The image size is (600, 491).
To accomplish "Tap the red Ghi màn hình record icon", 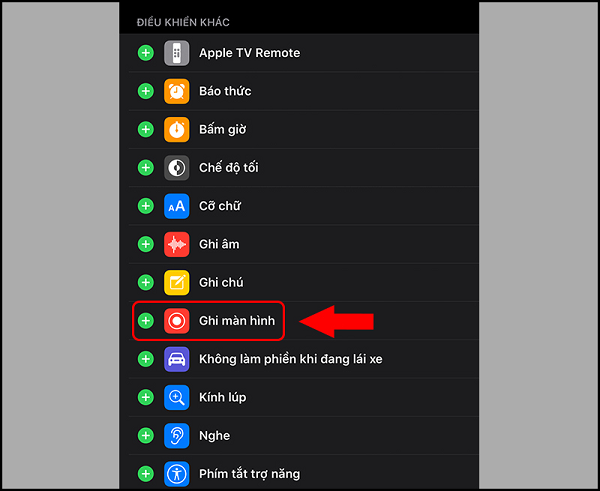I will 176,321.
